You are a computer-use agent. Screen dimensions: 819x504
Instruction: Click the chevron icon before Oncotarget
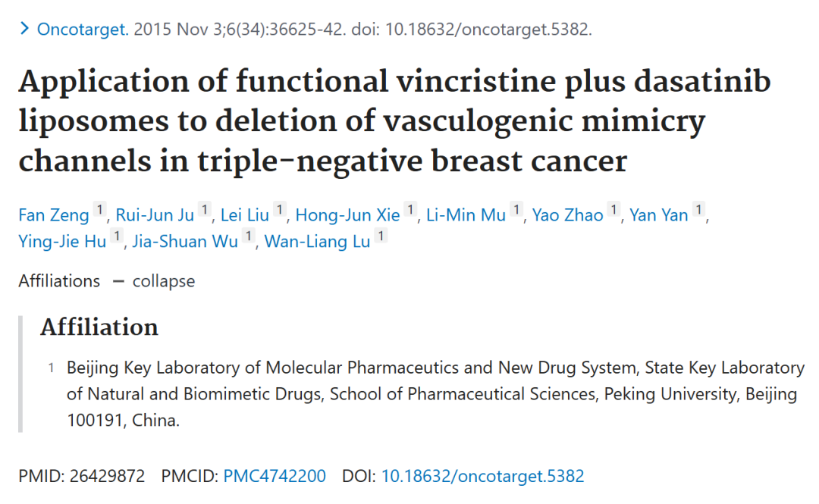24,29
